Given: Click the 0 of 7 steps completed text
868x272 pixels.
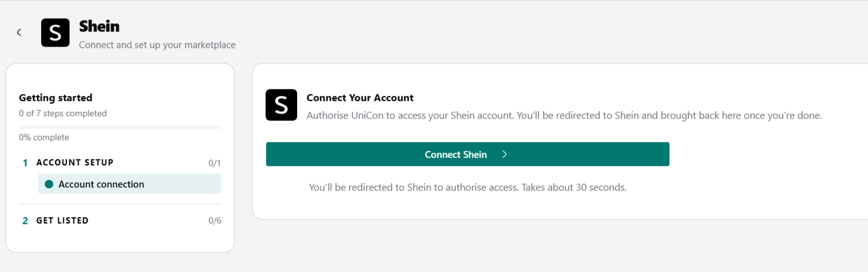Looking at the screenshot, I should [63, 114].
